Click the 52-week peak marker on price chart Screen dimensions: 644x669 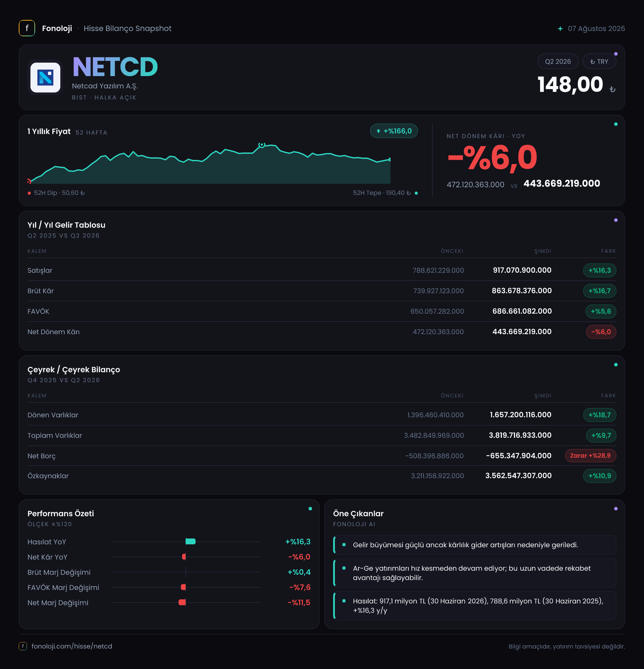pyautogui.click(x=262, y=145)
